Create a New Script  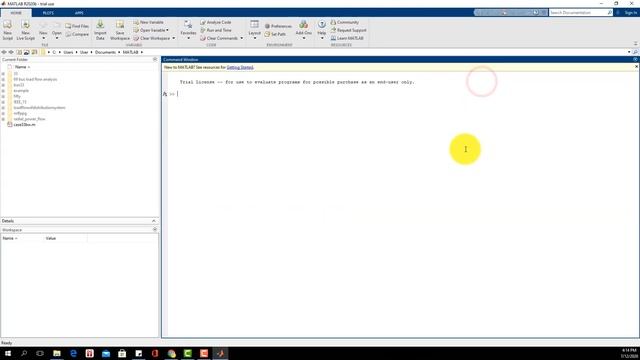[7, 30]
